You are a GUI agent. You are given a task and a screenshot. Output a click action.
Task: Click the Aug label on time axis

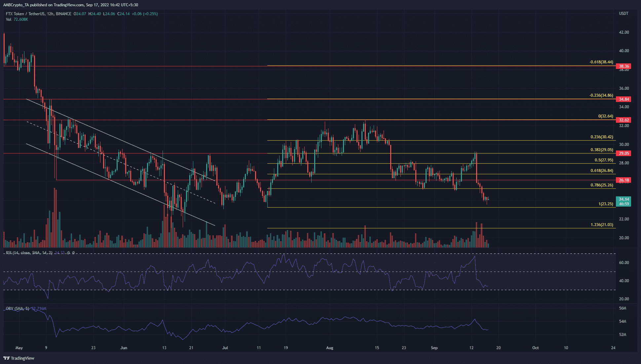coord(329,348)
